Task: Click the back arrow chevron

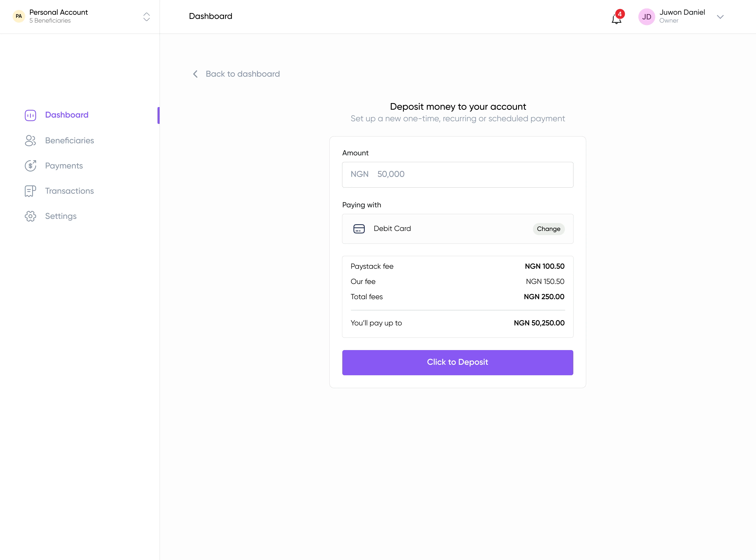Action: (x=195, y=74)
